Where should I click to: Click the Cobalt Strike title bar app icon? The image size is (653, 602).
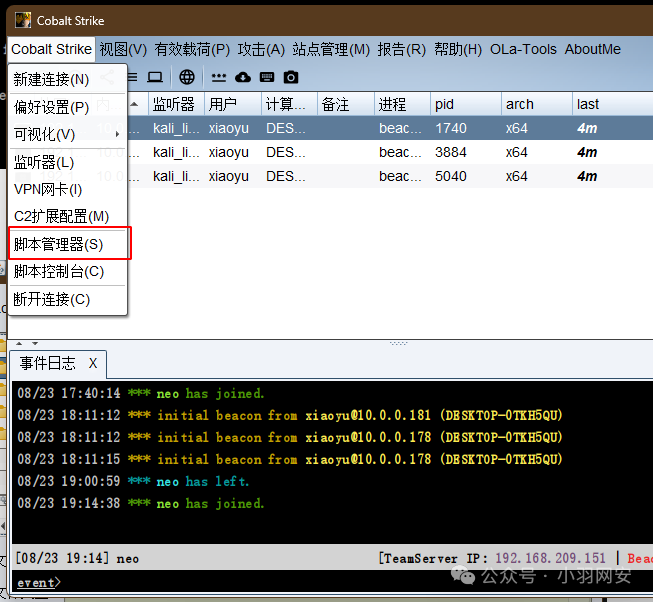tap(23, 20)
